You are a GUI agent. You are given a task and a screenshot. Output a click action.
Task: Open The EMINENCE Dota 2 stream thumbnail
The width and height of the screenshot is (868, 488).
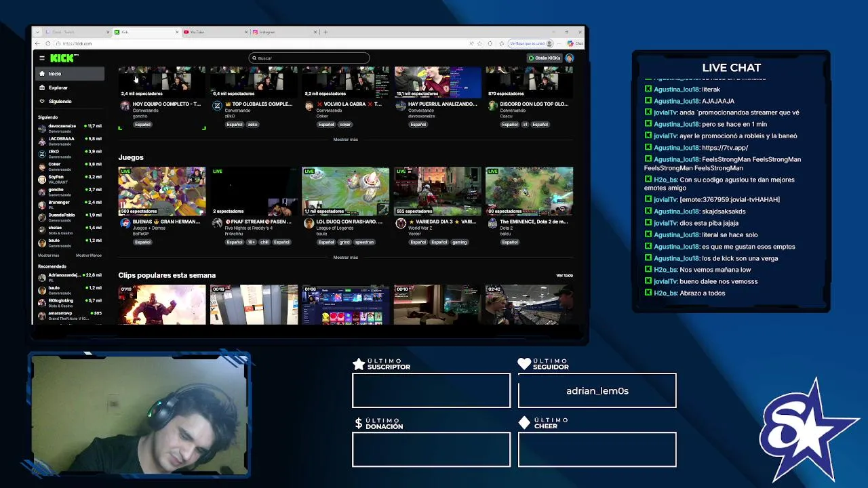[x=530, y=191]
